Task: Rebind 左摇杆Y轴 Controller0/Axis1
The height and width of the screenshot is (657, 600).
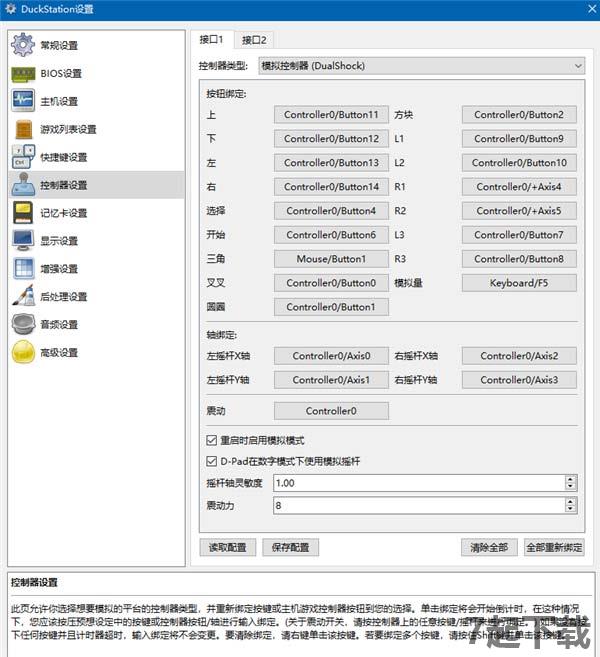Action: click(x=331, y=380)
